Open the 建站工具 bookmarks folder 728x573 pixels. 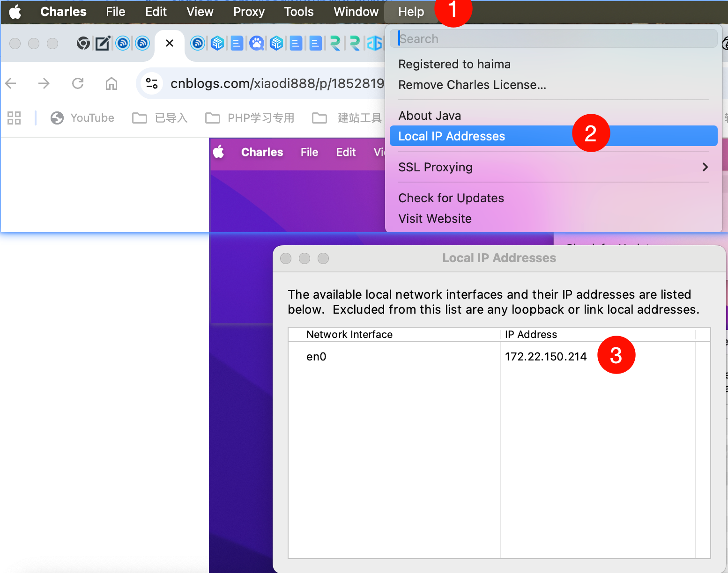coord(347,118)
